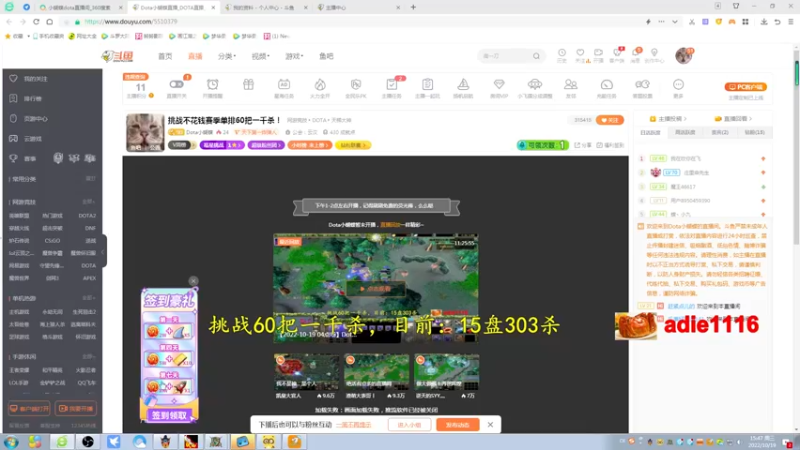Open the history clock icon in header
The height and width of the screenshot is (450, 800).
(x=562, y=55)
